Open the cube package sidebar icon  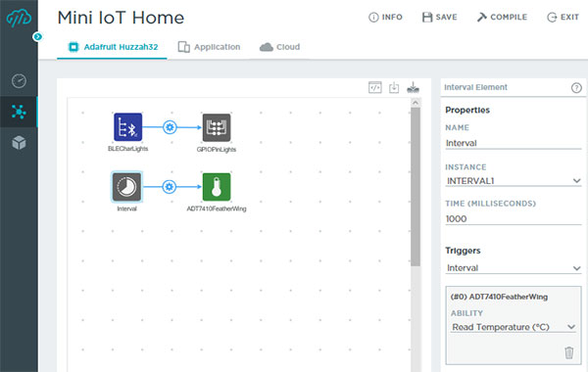click(x=19, y=143)
